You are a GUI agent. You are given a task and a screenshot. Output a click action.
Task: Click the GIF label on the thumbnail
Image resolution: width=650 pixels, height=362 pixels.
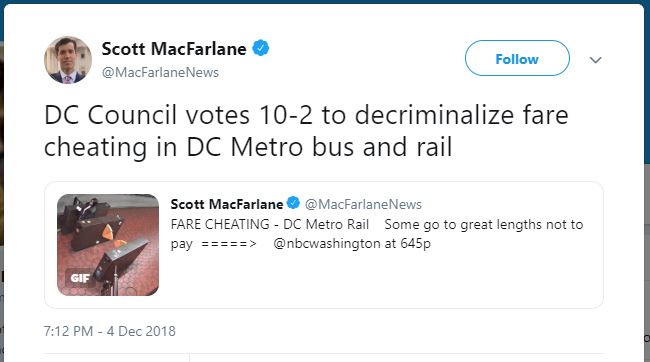pos(80,278)
